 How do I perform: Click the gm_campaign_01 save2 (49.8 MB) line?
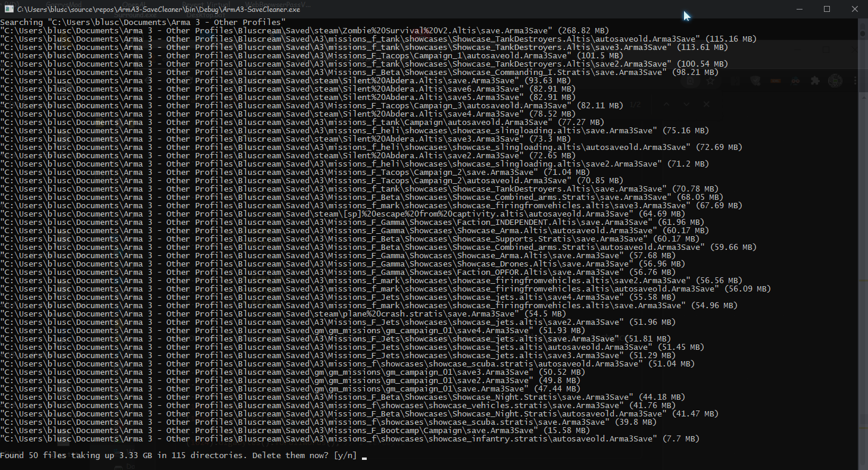[x=290, y=380]
